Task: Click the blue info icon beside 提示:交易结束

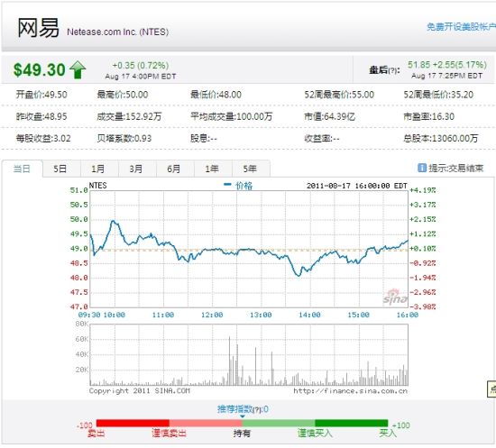Action: 422,168
